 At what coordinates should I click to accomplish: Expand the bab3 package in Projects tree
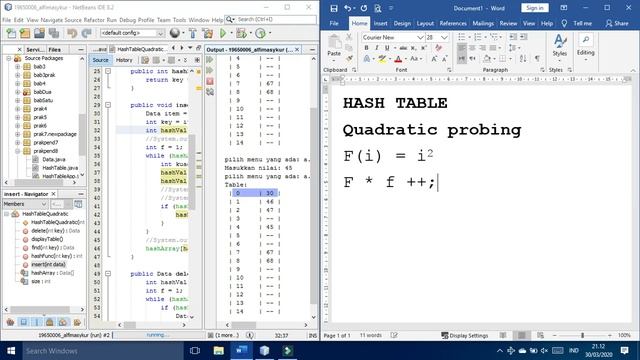(x=18, y=67)
